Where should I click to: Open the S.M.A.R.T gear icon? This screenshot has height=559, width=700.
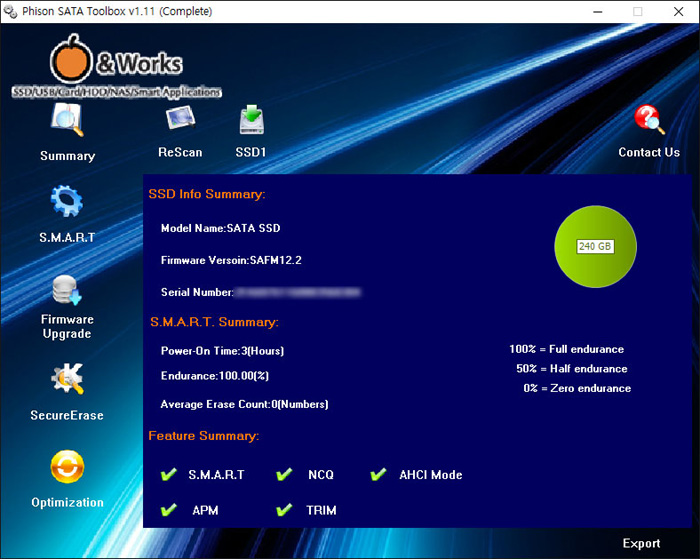pos(67,201)
